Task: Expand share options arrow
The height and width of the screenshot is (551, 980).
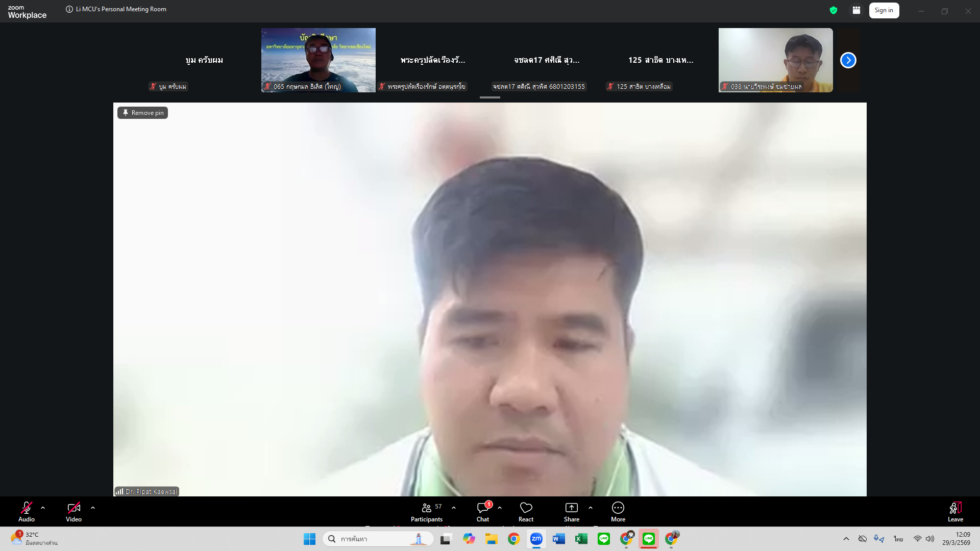Action: tap(591, 508)
